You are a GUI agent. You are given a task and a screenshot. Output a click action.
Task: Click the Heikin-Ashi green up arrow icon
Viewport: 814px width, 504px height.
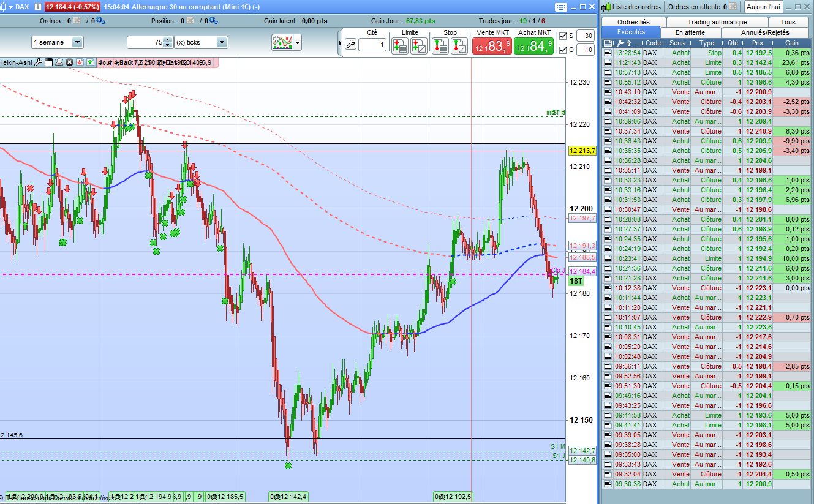point(90,62)
